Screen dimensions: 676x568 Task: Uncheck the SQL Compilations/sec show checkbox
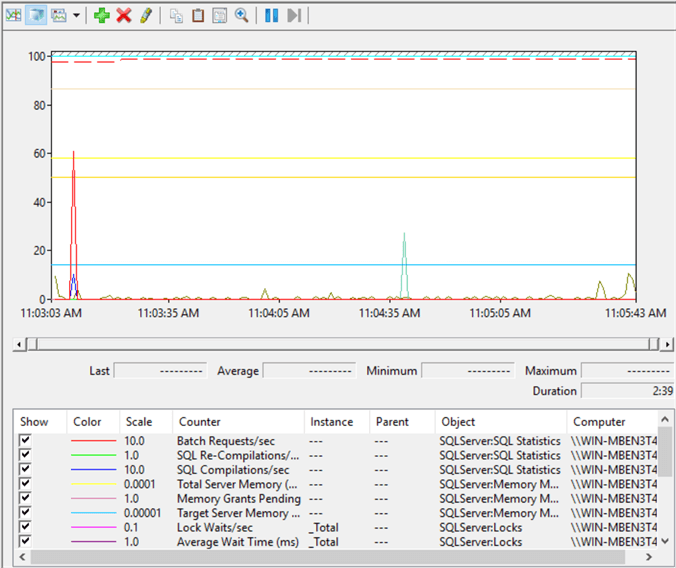point(25,469)
